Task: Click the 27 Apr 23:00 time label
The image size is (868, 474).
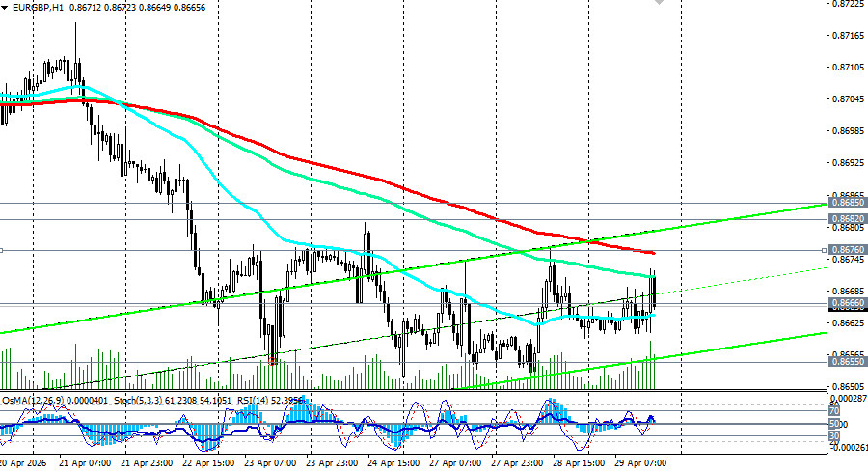Action: coord(517,463)
